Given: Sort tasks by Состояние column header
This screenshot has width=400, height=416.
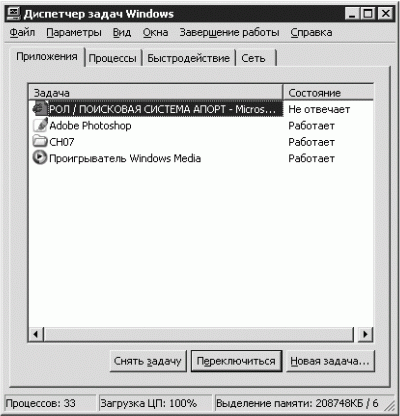Looking at the screenshot, I should pyautogui.click(x=328, y=92).
